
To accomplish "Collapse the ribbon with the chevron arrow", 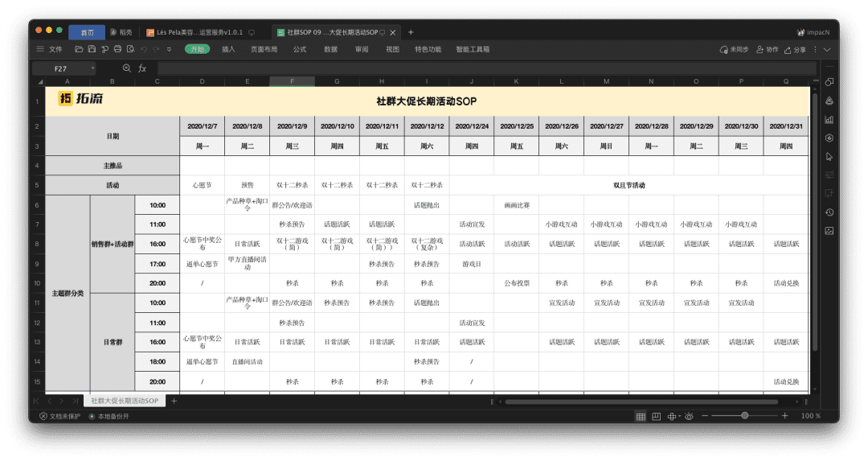I will [x=827, y=50].
